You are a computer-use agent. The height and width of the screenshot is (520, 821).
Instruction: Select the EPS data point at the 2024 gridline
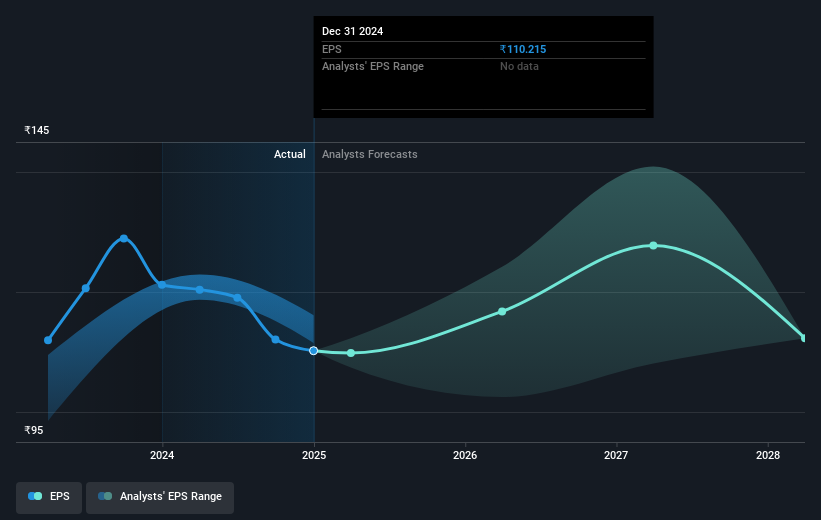[162, 285]
